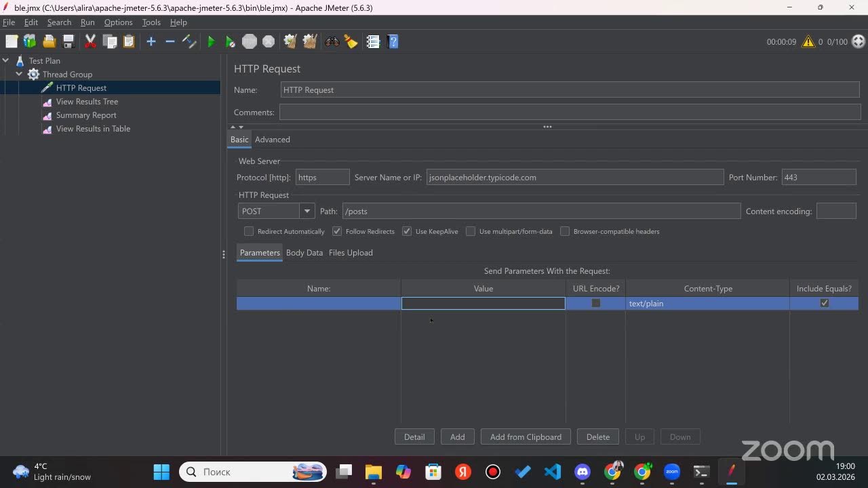Start test with no pauses icon
This screenshot has height=488, width=868.
(x=230, y=41)
